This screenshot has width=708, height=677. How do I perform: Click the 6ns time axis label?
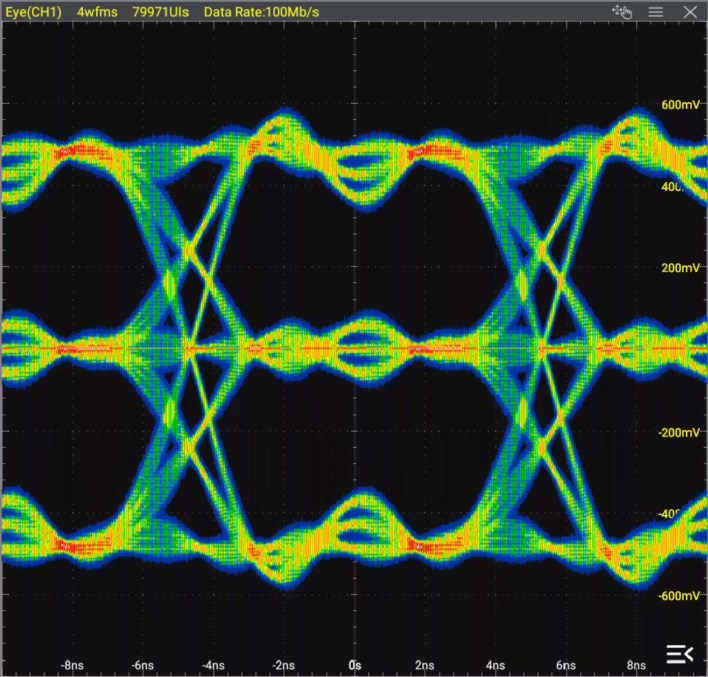tap(566, 665)
